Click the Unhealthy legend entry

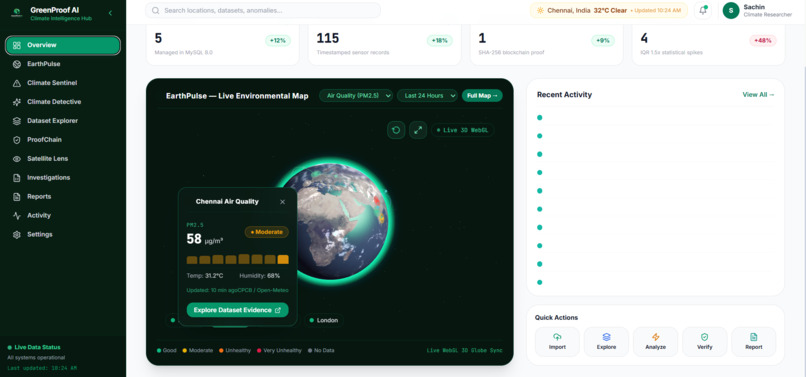235,351
